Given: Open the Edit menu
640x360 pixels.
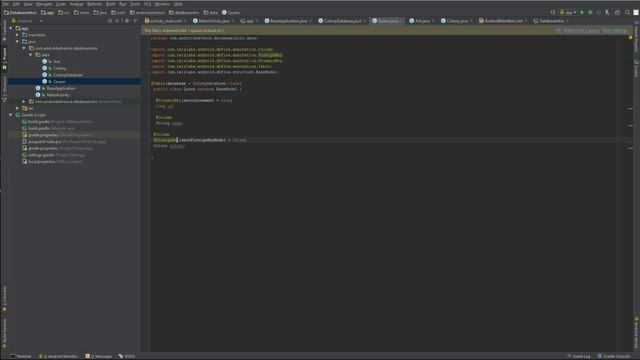Looking at the screenshot, I should click(16, 4).
